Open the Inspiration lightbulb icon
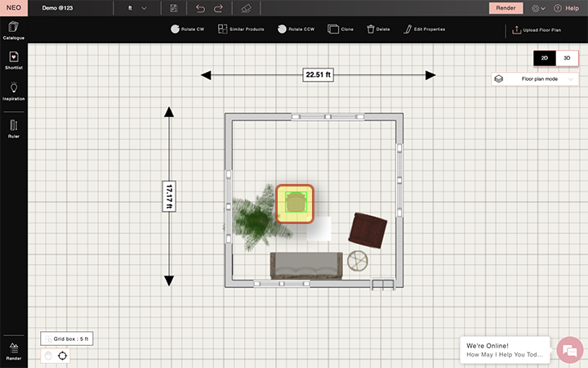 tap(14, 92)
